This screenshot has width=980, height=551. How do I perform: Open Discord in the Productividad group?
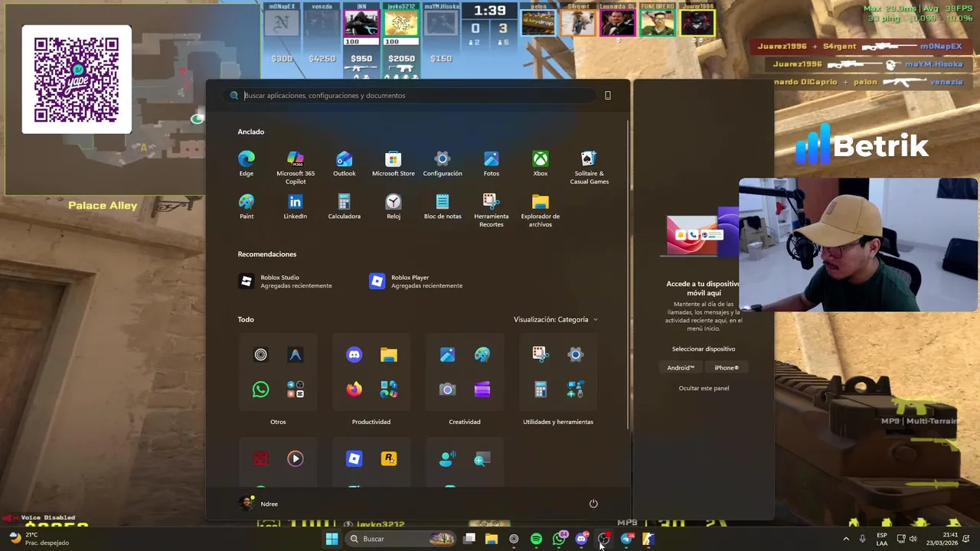(354, 354)
